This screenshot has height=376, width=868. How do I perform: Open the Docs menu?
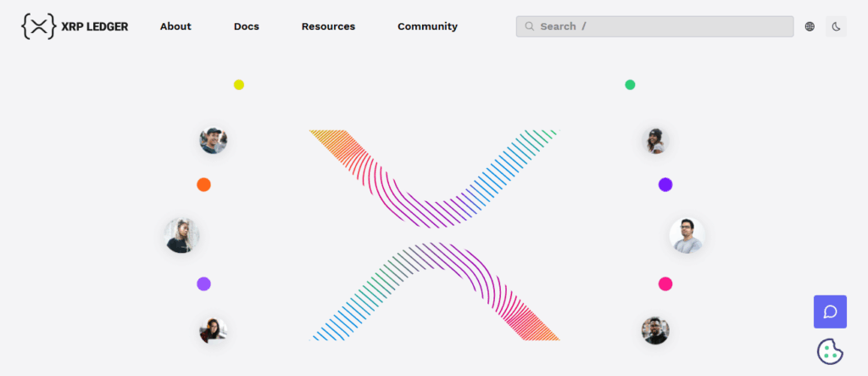click(x=247, y=26)
